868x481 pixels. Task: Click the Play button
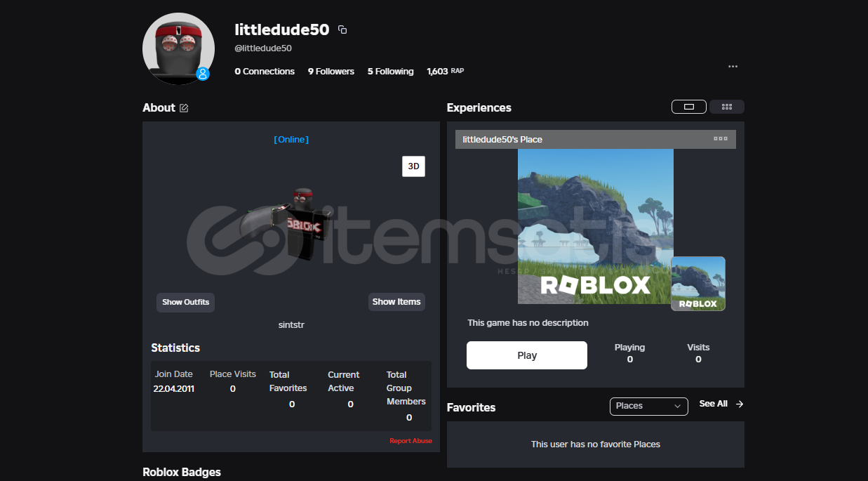point(527,355)
